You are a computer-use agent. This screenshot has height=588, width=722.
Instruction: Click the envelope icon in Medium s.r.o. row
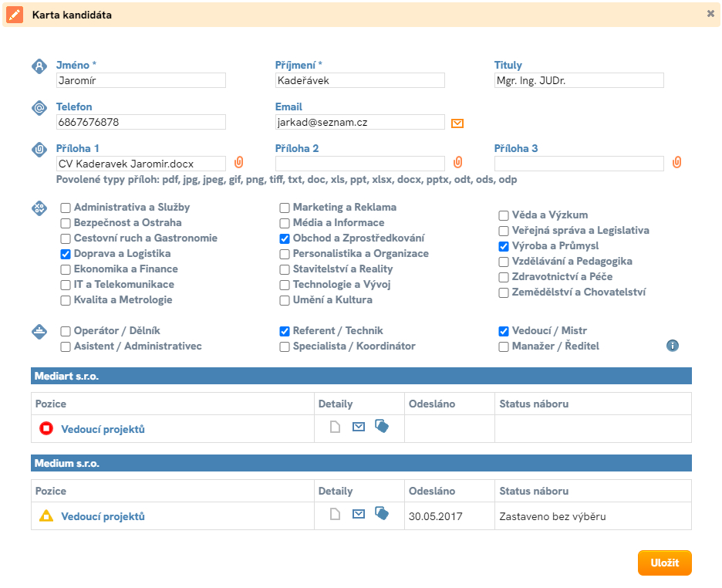[358, 514]
